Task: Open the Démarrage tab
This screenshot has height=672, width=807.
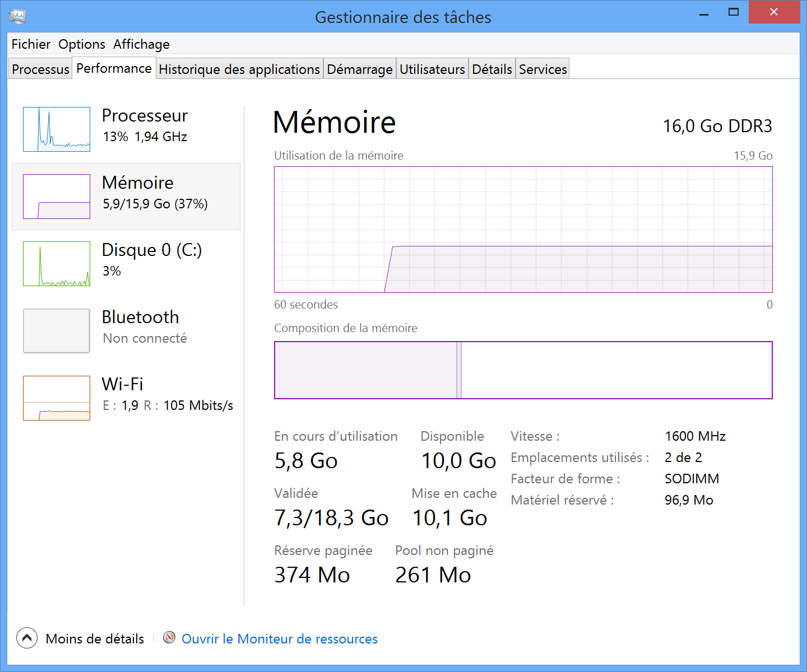Action: [x=360, y=69]
